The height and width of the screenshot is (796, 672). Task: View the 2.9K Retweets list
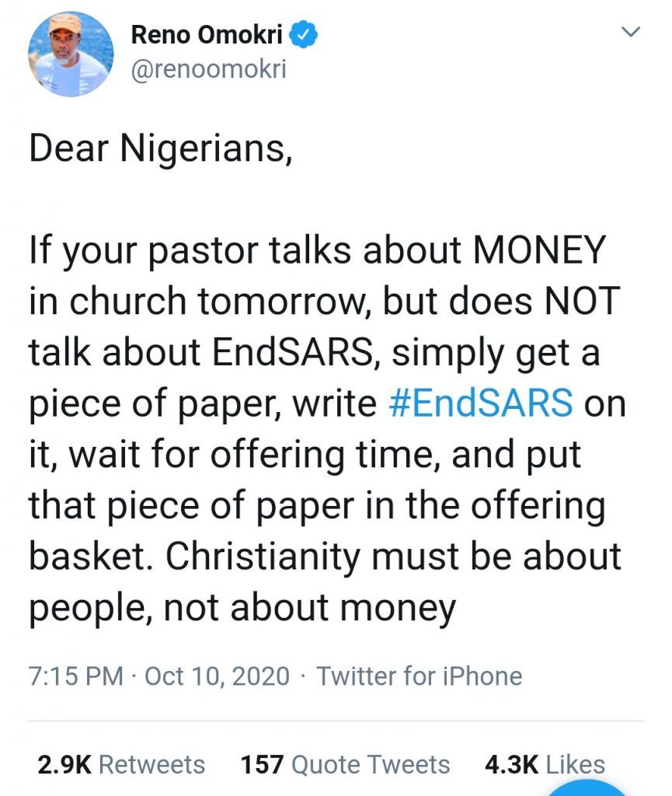[121, 764]
